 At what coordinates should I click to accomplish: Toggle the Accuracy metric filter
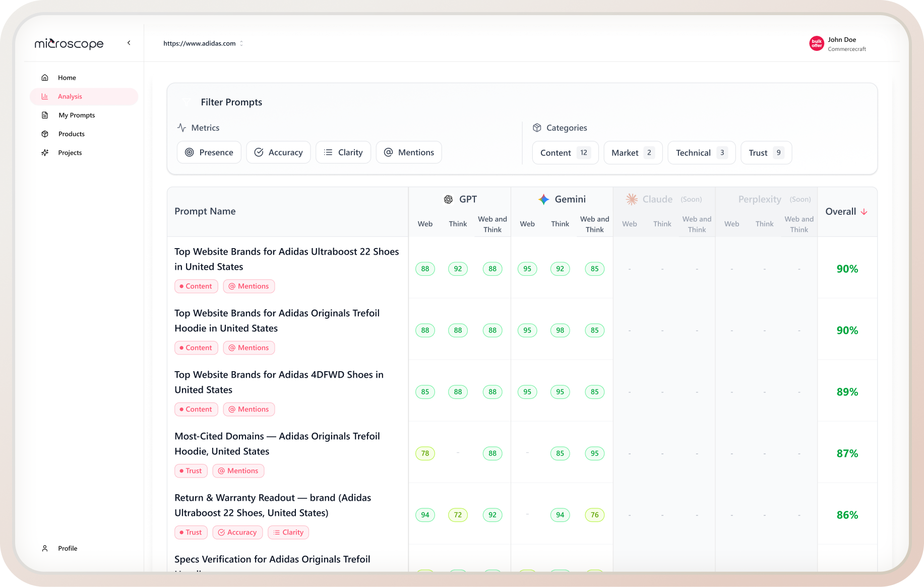278,152
